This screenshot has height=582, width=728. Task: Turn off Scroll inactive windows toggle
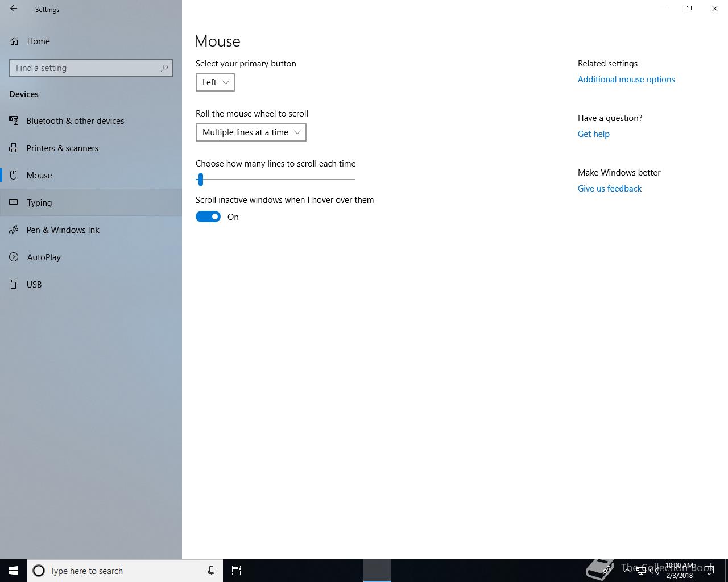[x=208, y=217]
